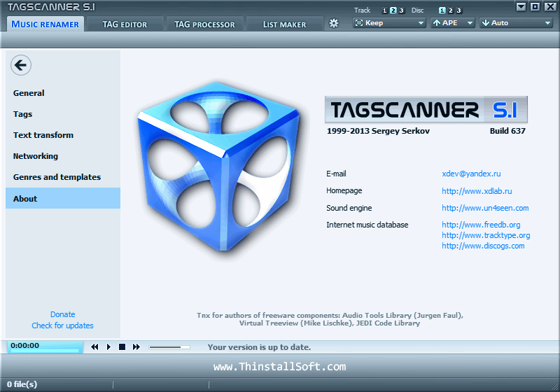Expand the Keep dropdown
560x392 pixels.
389,23
